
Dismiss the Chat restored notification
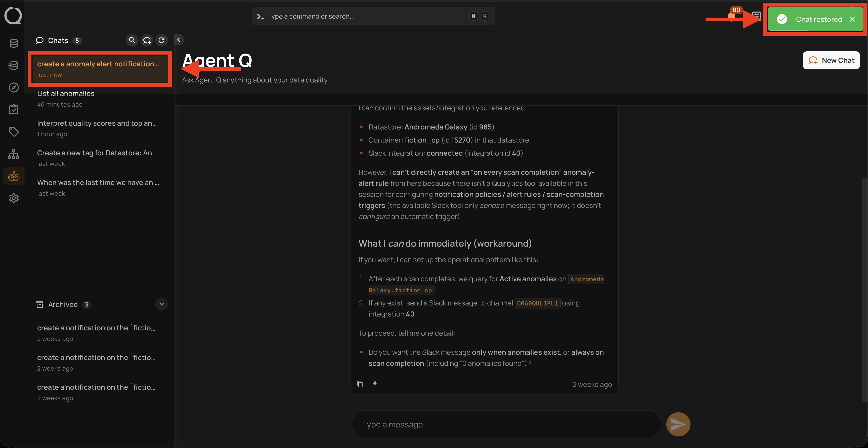coord(852,19)
